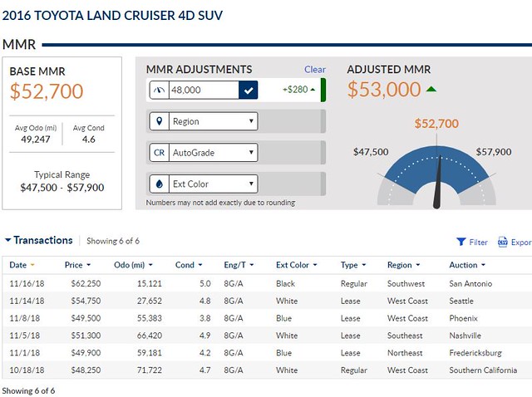Click the Filter funnel icon

click(x=461, y=242)
